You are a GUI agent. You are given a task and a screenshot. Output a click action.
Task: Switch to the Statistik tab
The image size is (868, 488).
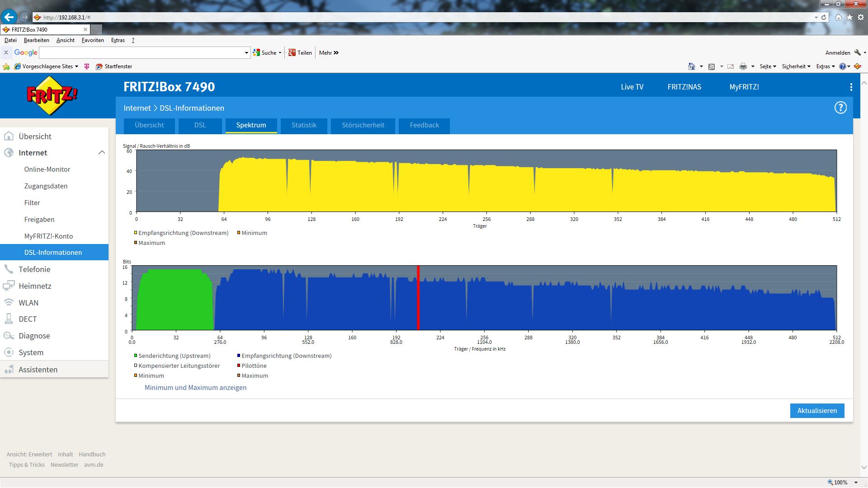[304, 125]
